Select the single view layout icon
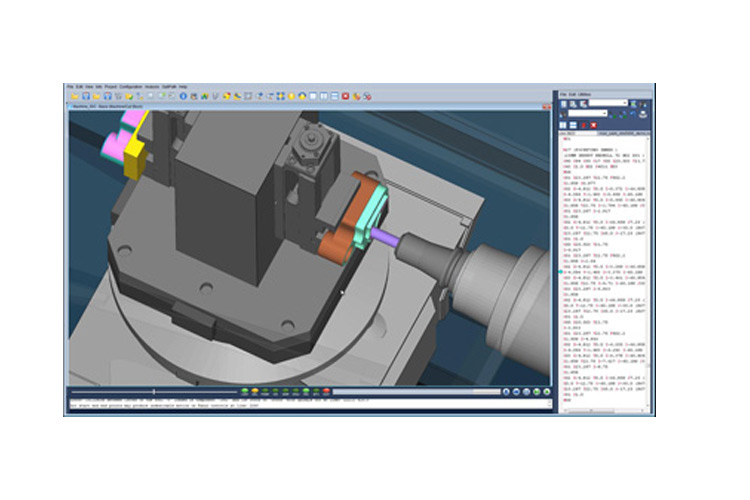 [313, 96]
